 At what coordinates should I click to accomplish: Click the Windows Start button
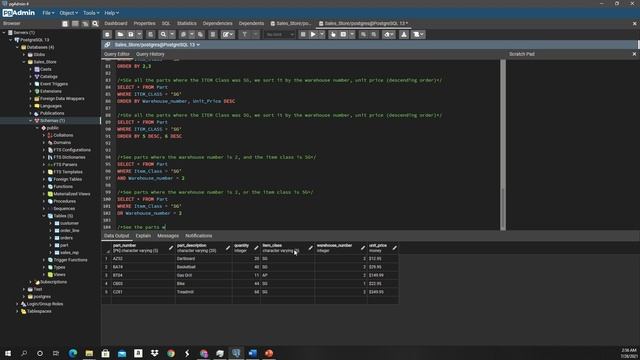click(8, 353)
